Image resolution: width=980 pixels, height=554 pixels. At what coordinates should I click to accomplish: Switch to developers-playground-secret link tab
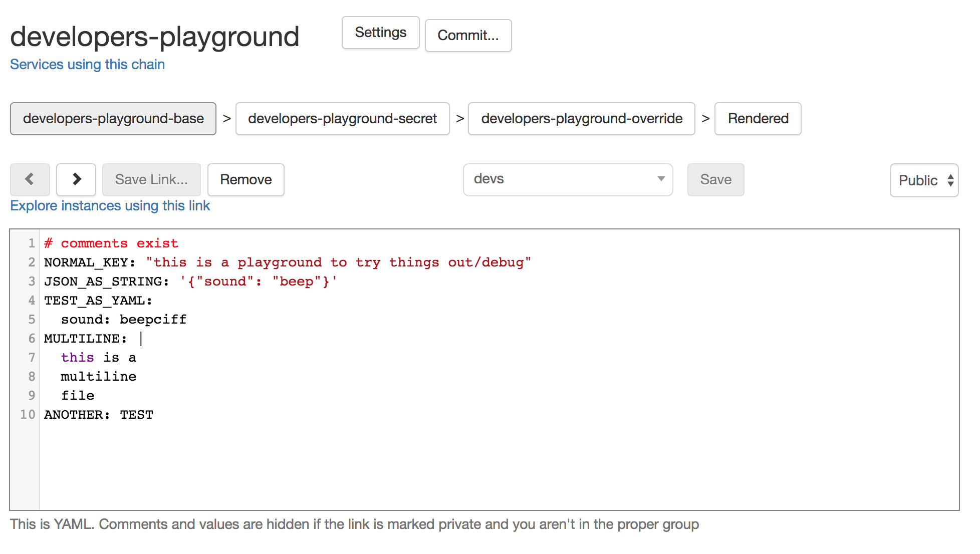click(342, 119)
